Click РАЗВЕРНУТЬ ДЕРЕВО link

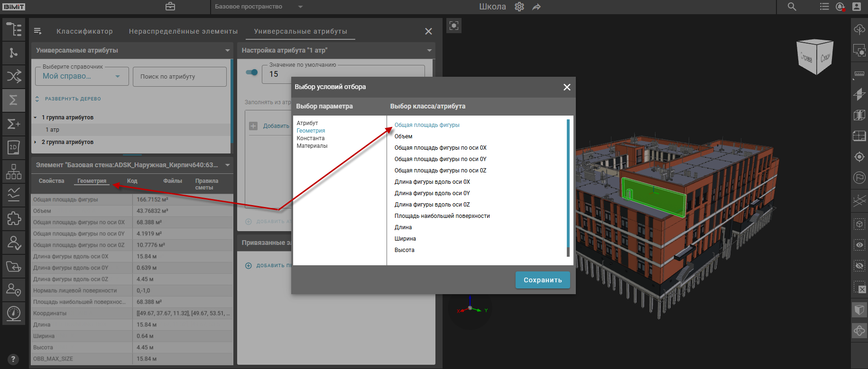click(73, 99)
